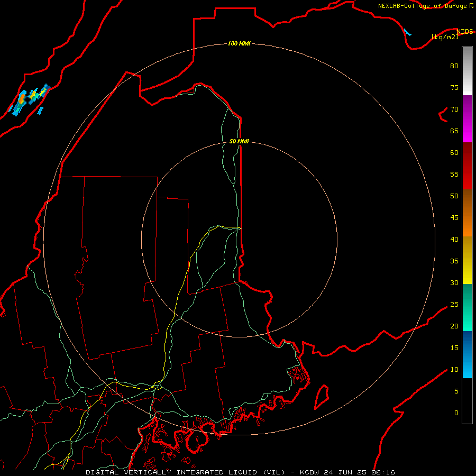The width and height of the screenshot is (476, 476).
Task: Click the scale value 75
Action: point(454,87)
